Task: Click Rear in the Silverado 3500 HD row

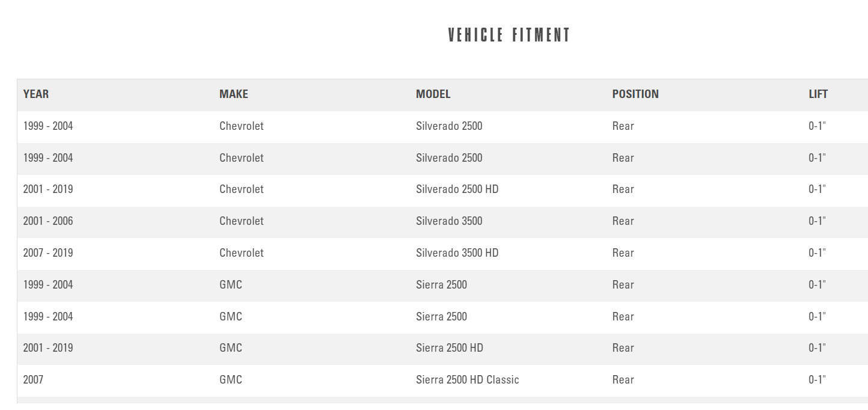Action: pos(623,253)
